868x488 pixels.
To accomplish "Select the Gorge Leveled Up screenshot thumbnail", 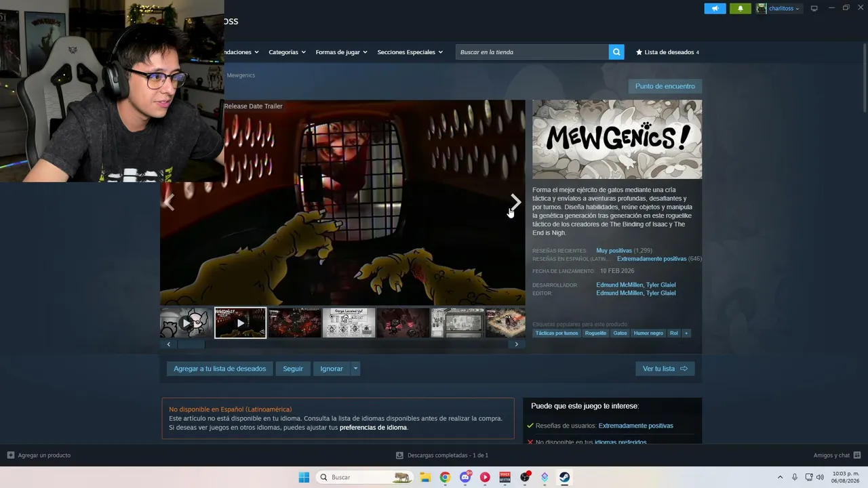I will tap(349, 323).
